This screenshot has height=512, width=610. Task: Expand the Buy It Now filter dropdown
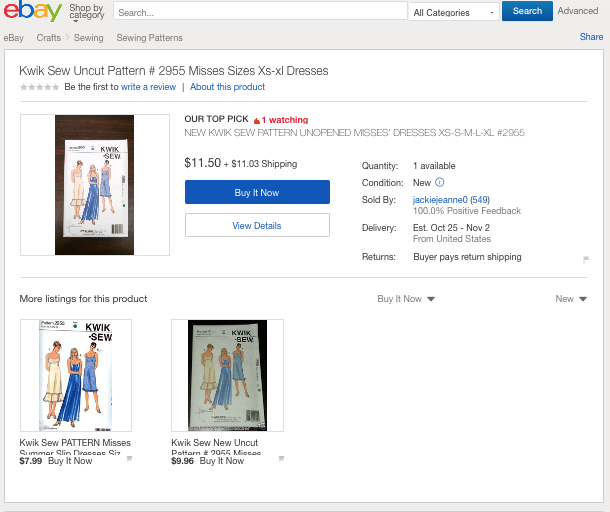tap(406, 299)
